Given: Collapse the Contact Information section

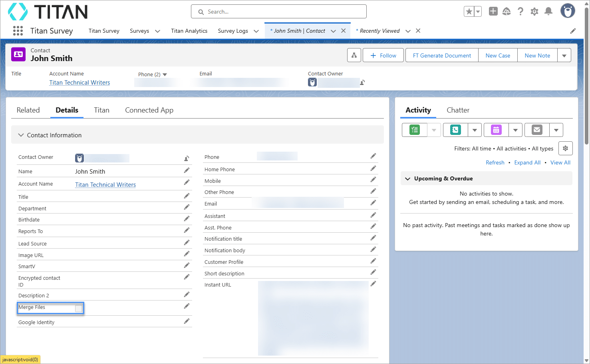Looking at the screenshot, I should pyautogui.click(x=21, y=135).
